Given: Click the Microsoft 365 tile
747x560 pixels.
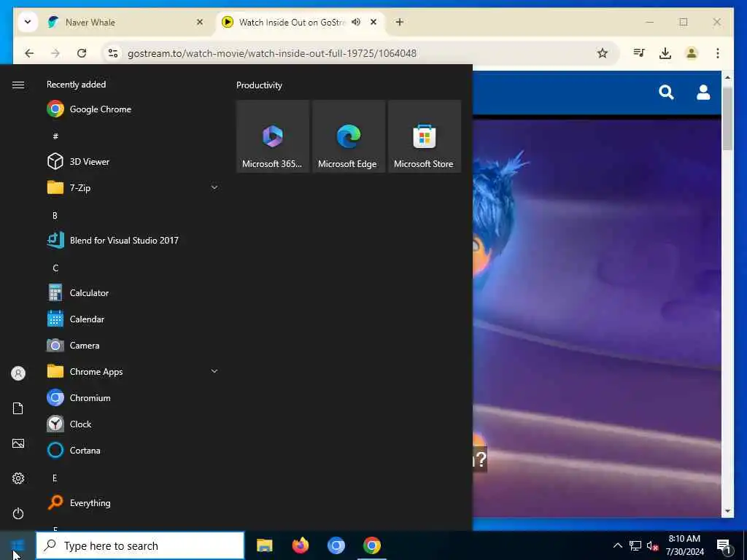Looking at the screenshot, I should [273, 136].
